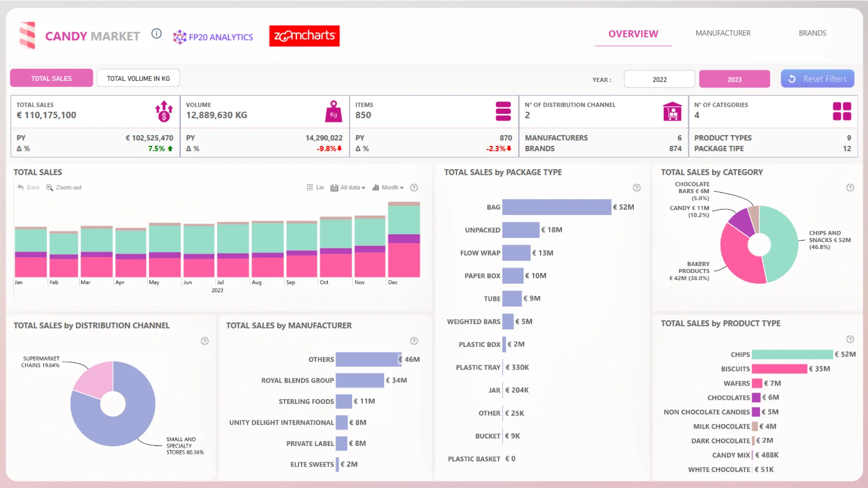This screenshot has height=488, width=868.
Task: Click the BISCUITS product type bar
Action: tap(779, 369)
